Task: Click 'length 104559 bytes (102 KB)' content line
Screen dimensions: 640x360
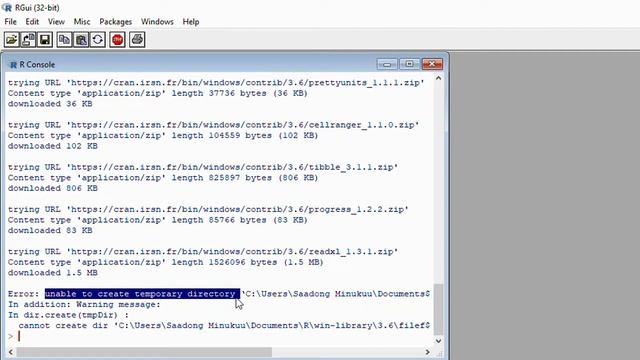Action: (163, 136)
